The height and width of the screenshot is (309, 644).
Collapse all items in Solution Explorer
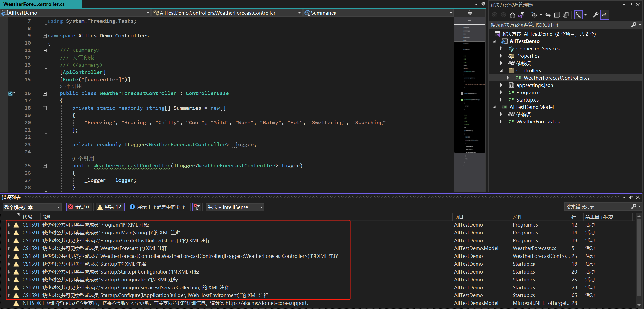point(557,15)
